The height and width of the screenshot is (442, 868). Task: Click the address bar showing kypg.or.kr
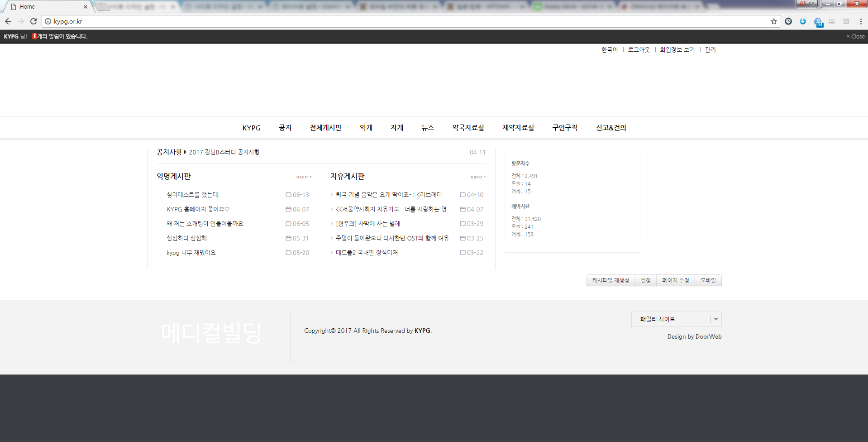[407, 21]
